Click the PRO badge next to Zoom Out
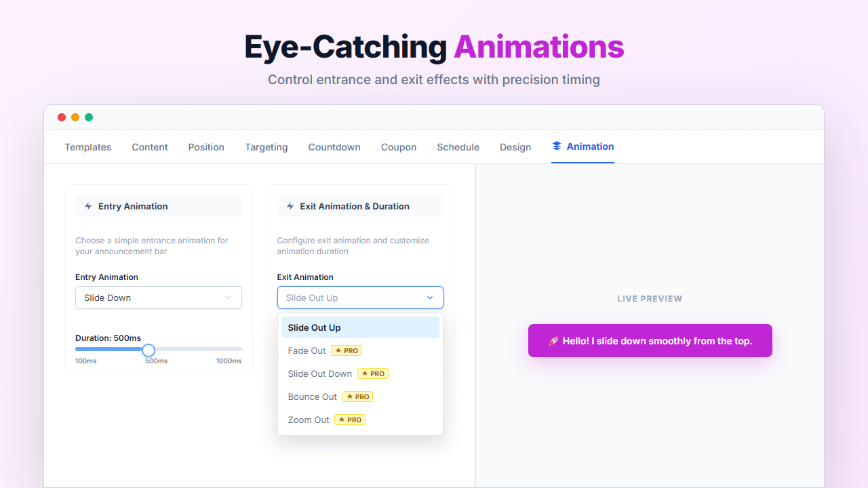This screenshot has height=488, width=868. point(349,420)
